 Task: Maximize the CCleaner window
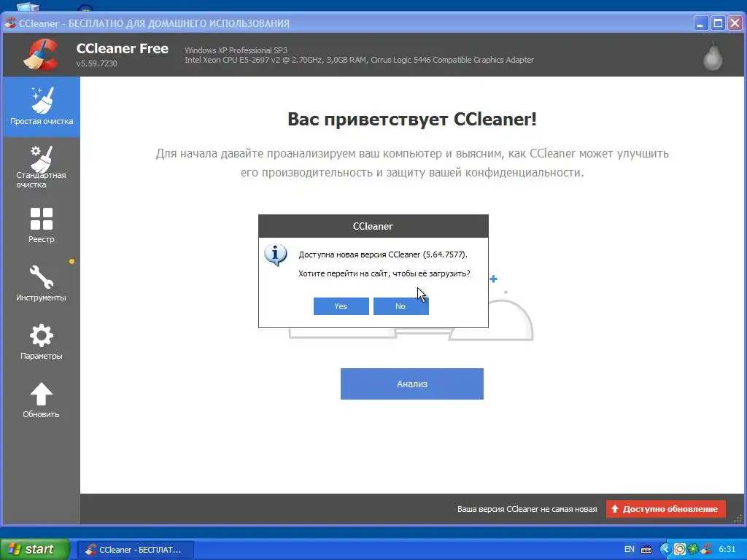pos(718,23)
